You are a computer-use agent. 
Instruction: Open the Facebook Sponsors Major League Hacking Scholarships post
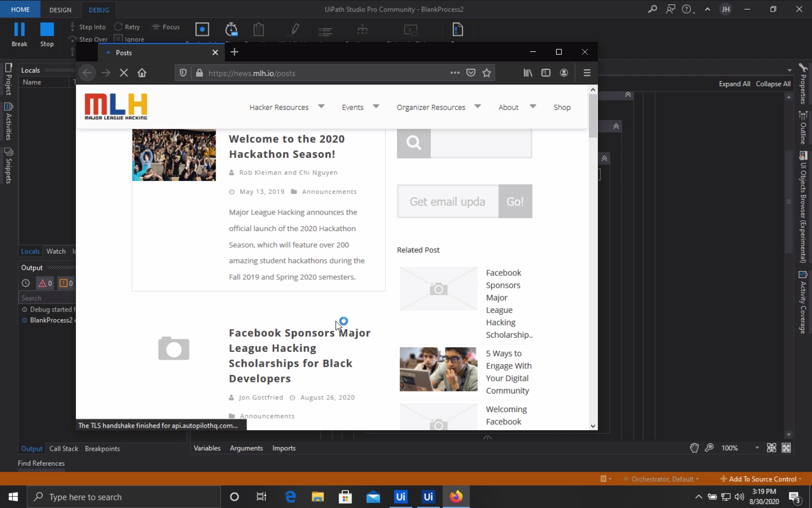300,356
